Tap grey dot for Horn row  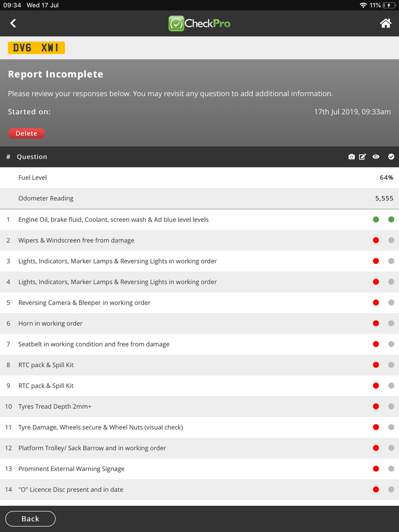click(391, 323)
